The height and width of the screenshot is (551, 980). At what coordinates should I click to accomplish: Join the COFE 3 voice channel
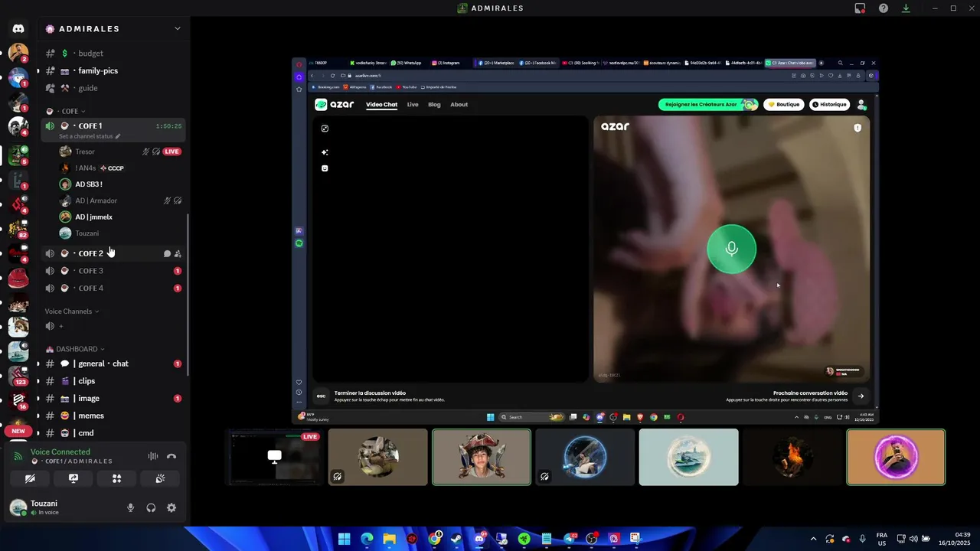tap(113, 271)
